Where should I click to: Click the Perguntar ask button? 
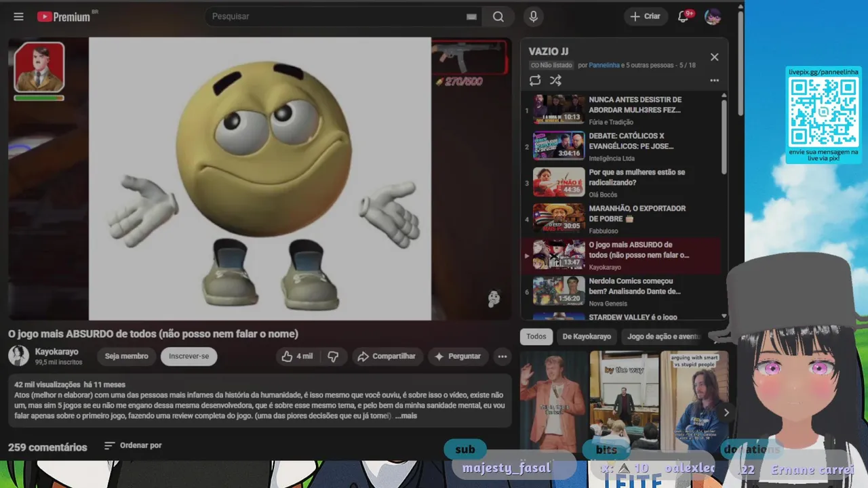(x=457, y=357)
